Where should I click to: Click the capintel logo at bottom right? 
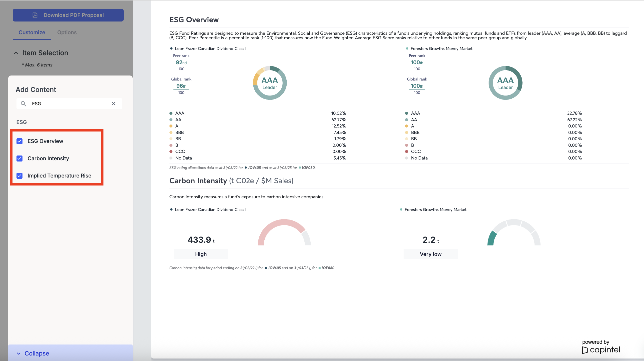tap(601, 350)
